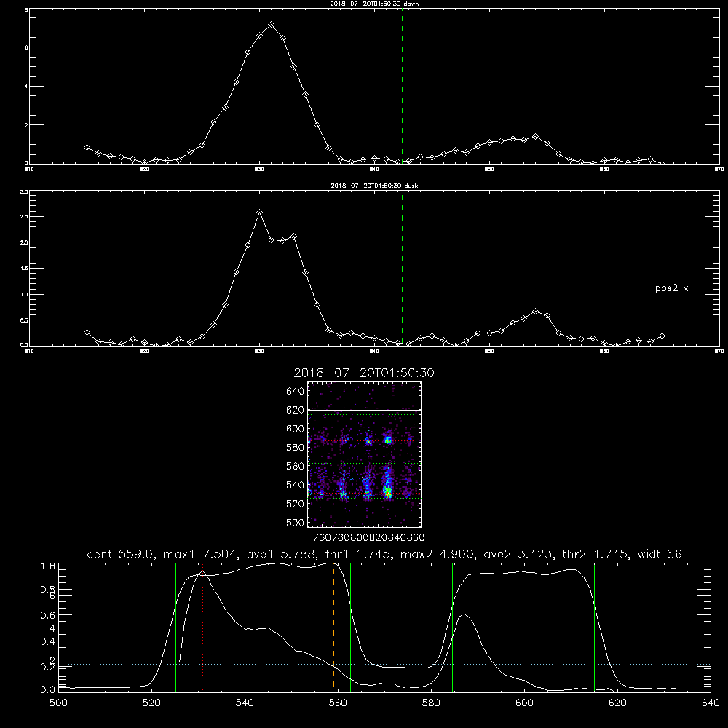728x728 pixels.
Task: Click right green dashed line in dusk plot
Action: coord(402,269)
